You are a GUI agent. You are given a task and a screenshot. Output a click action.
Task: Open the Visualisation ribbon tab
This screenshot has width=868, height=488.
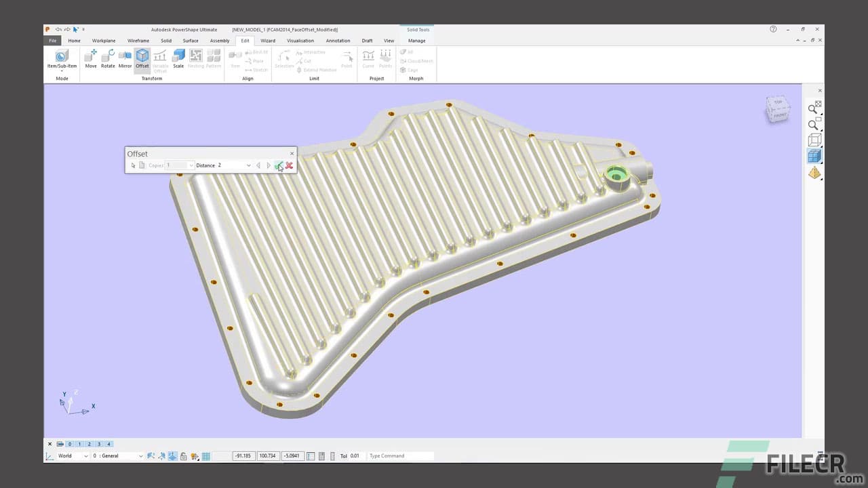pos(300,41)
